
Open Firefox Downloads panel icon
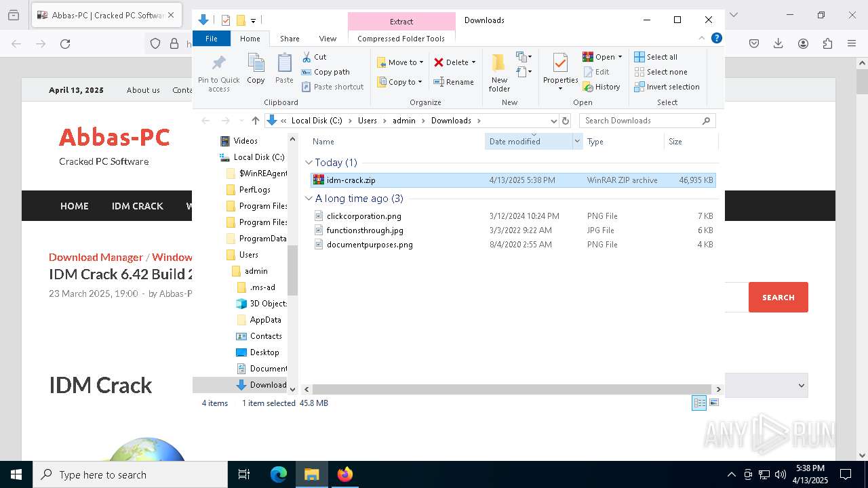click(x=778, y=43)
